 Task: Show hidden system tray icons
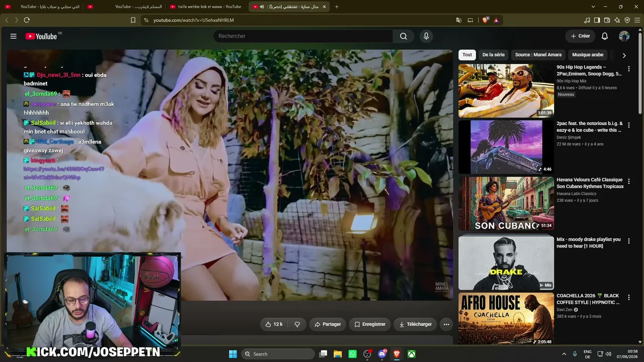pos(564,354)
